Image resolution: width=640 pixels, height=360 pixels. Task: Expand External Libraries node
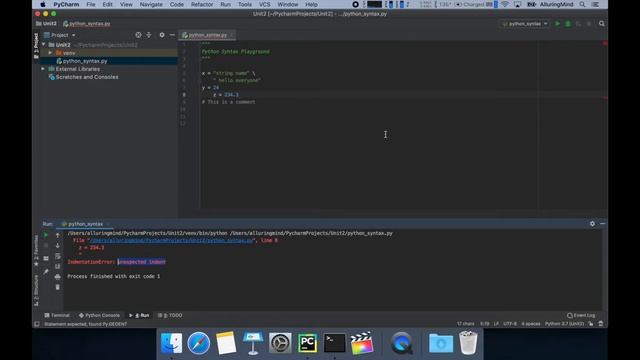coord(43,69)
